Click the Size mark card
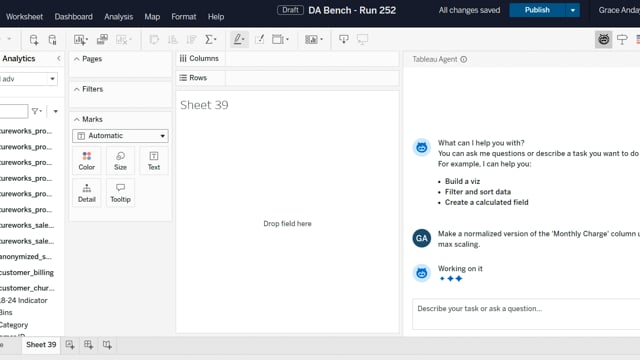 tap(120, 161)
